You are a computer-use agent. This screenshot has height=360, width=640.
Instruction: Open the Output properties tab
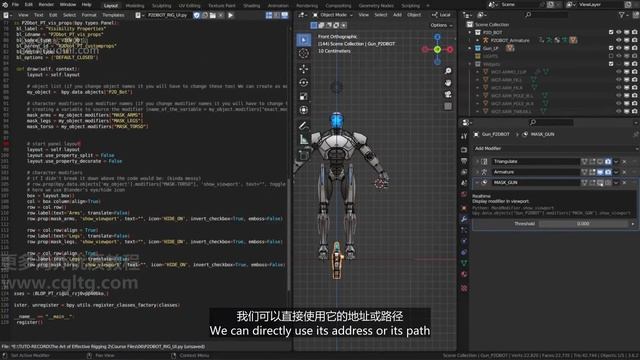point(464,161)
